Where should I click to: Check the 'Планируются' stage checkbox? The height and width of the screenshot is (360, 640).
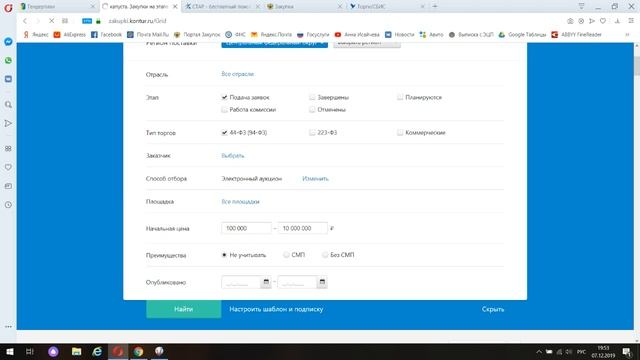400,97
